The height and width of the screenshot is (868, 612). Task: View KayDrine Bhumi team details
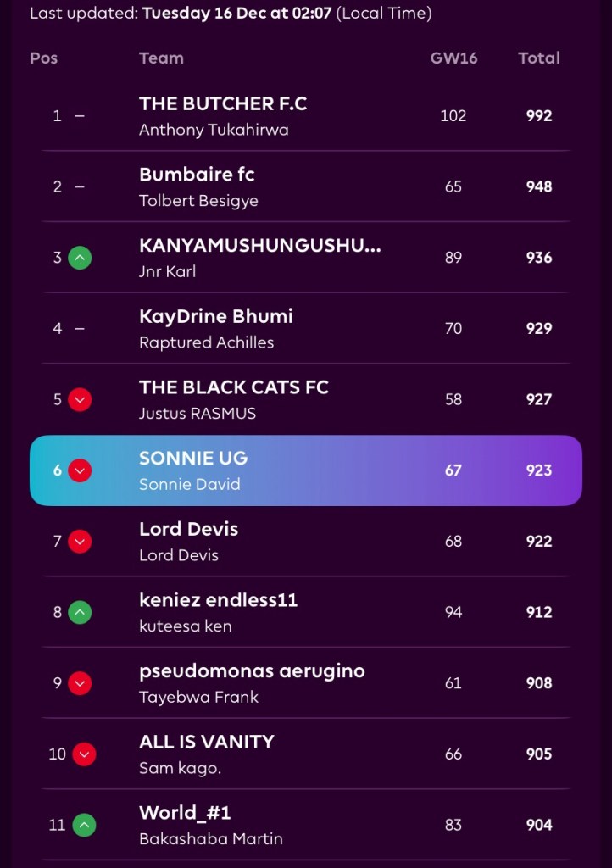[216, 316]
